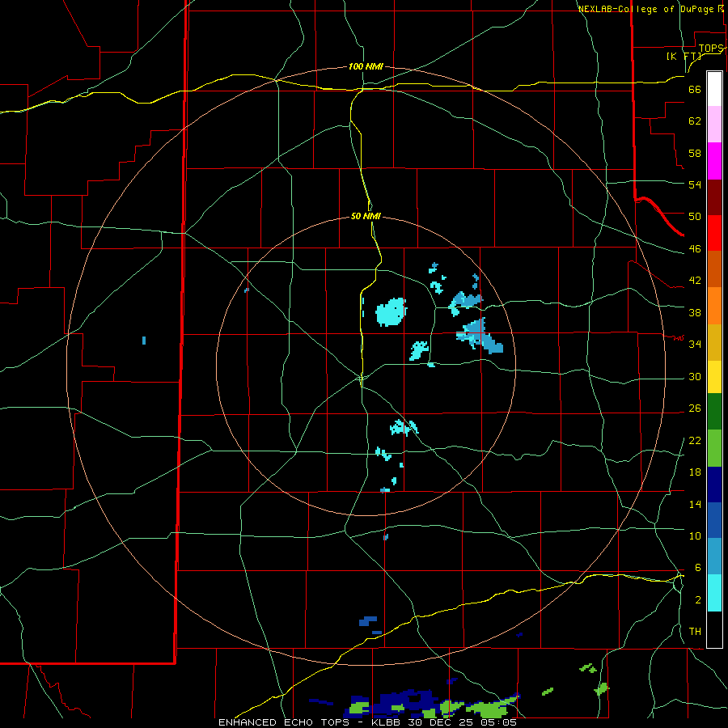The height and width of the screenshot is (728, 728).
Task: Click the bright red legend segment
Action: (714, 233)
